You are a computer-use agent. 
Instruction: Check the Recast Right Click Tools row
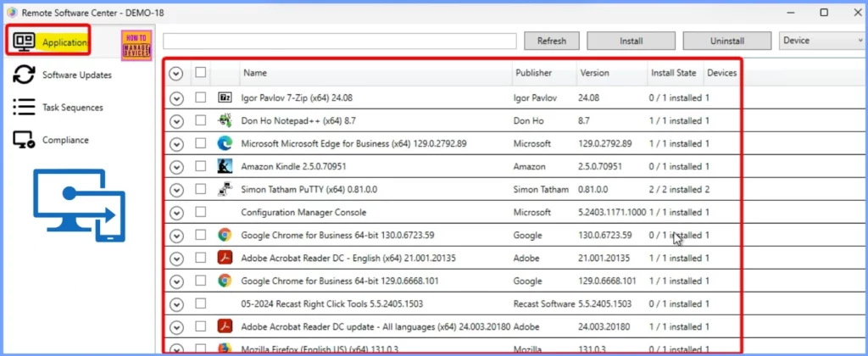pyautogui.click(x=200, y=303)
